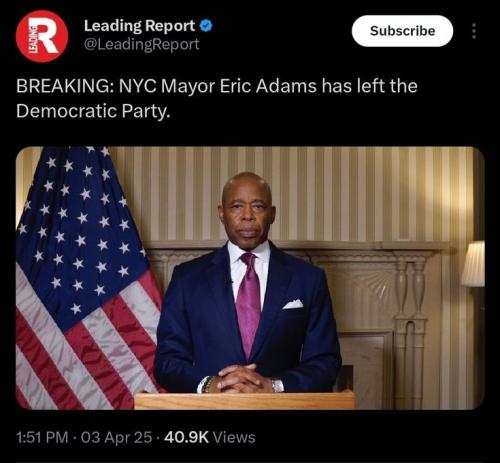Click the white pocket square in the photo
Screen dimensions: 500x463
[293, 304]
